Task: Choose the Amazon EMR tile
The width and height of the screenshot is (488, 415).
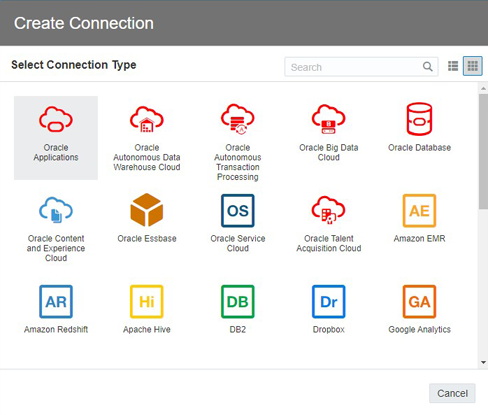Action: (419, 229)
